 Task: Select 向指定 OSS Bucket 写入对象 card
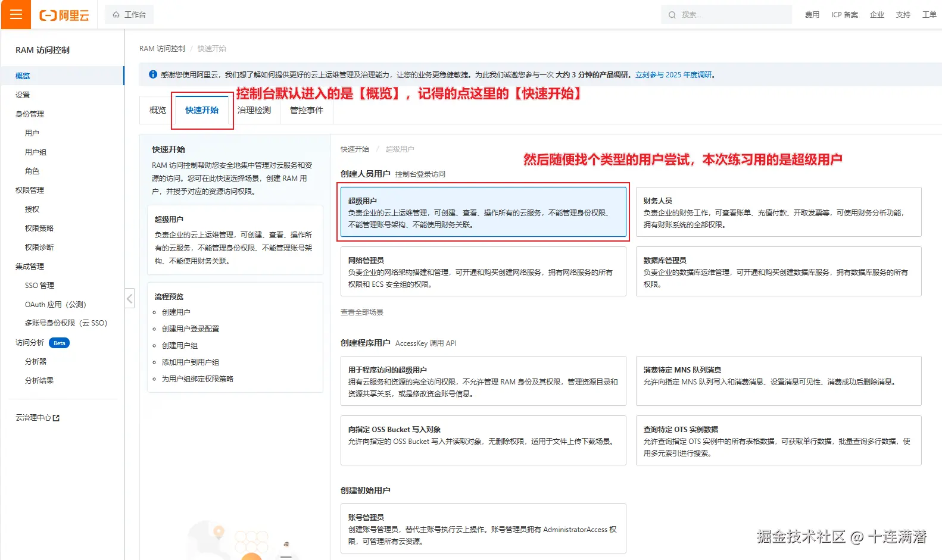(x=484, y=440)
